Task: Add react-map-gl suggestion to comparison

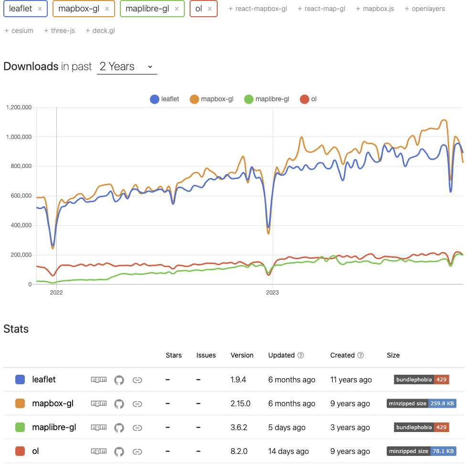Action: click(321, 9)
